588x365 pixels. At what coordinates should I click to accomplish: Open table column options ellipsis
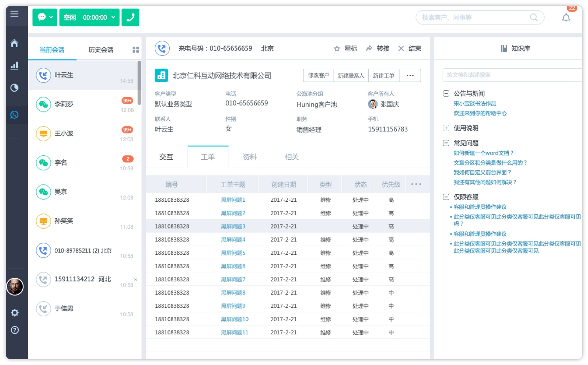416,184
